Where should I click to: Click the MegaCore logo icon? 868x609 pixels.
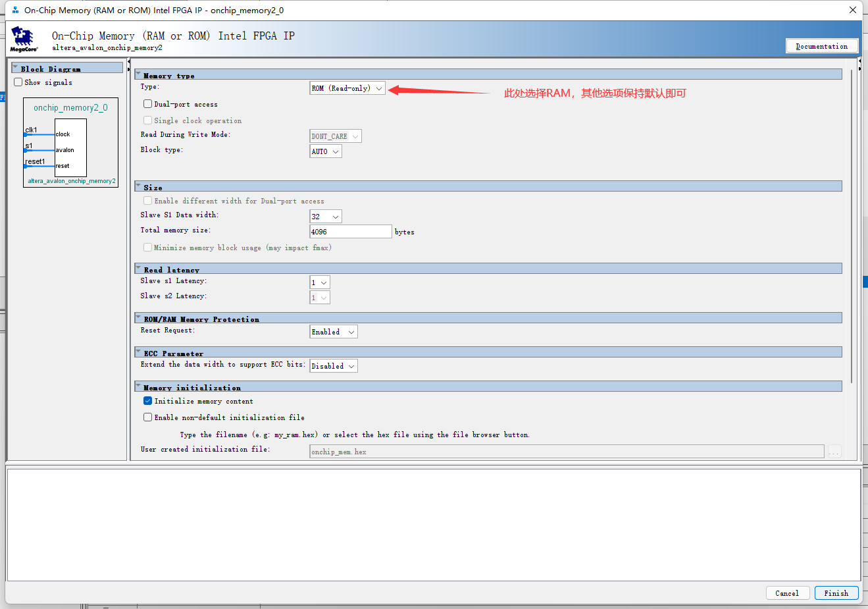point(24,39)
